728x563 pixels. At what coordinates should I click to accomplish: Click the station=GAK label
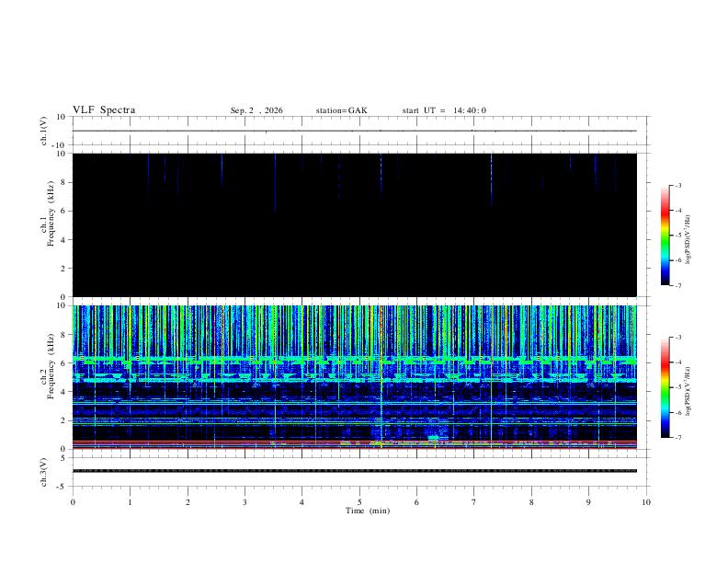(x=341, y=110)
